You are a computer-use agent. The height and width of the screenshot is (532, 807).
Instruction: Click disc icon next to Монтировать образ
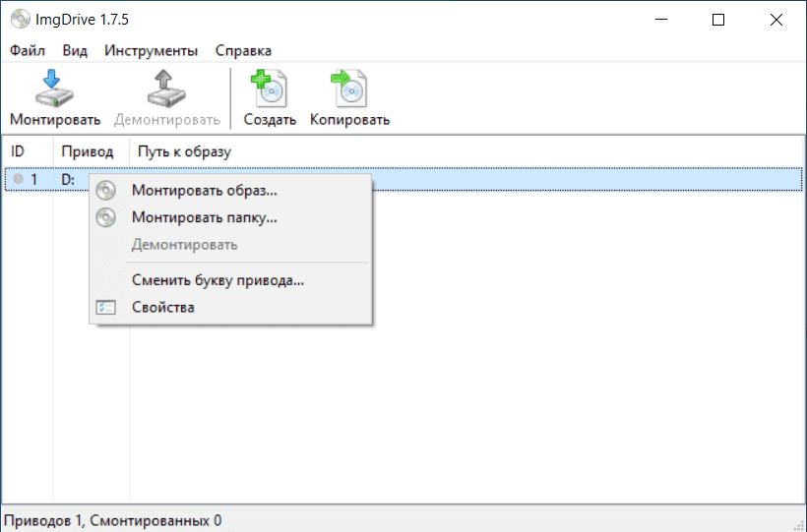click(x=106, y=191)
